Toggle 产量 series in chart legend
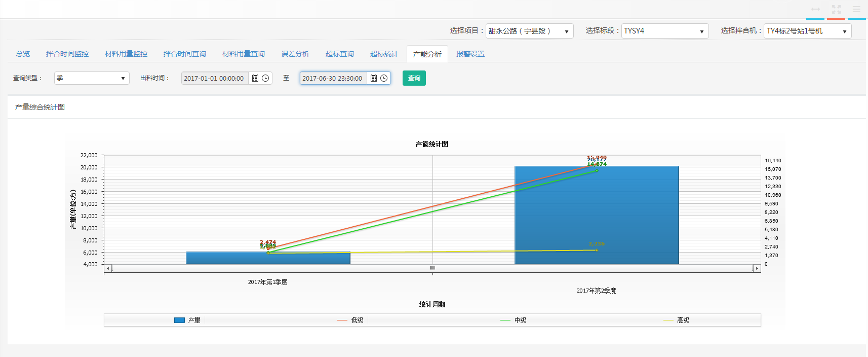Screen dimensions: 868x357 pyautogui.click(x=187, y=320)
